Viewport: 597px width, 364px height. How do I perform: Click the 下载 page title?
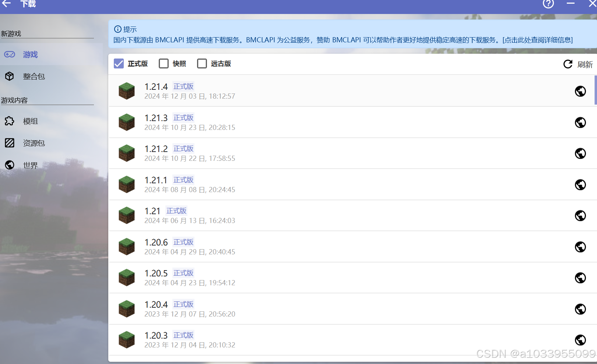pyautogui.click(x=28, y=4)
